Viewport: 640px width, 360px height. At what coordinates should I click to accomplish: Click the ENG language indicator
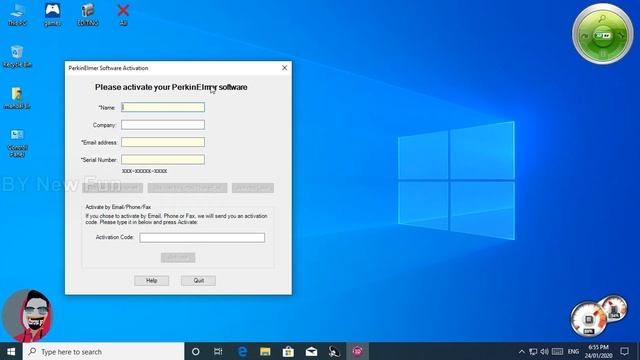click(x=573, y=351)
